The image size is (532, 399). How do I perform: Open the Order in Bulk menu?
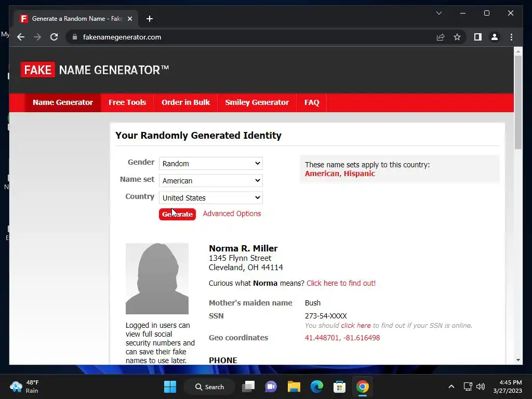185,102
